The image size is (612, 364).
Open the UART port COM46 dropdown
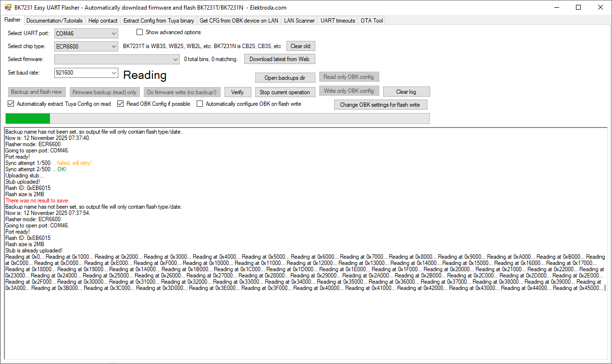click(86, 34)
